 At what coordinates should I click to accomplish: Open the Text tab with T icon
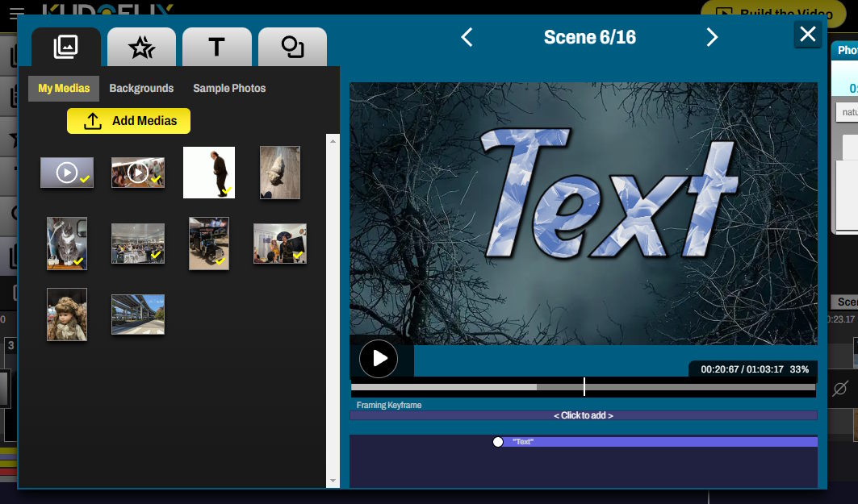click(216, 48)
